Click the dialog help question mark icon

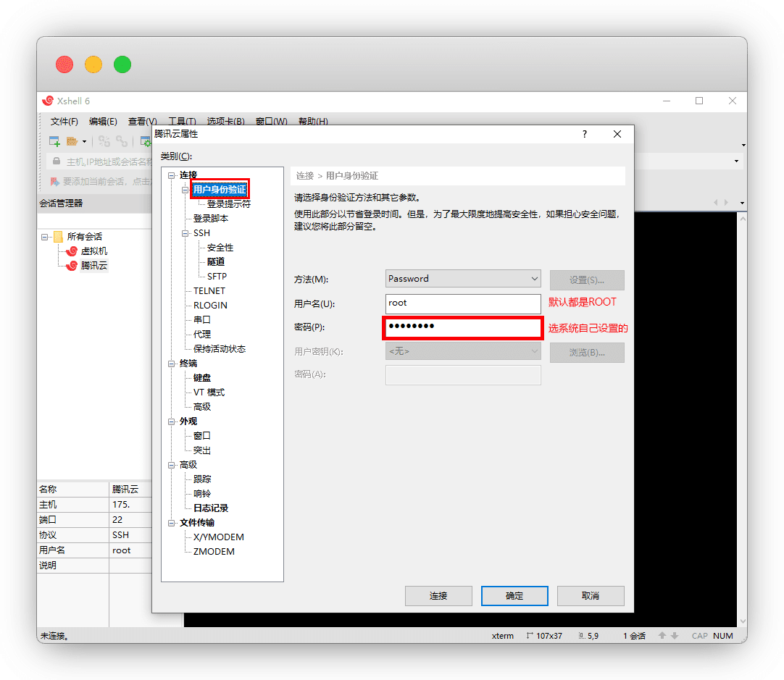pyautogui.click(x=585, y=134)
